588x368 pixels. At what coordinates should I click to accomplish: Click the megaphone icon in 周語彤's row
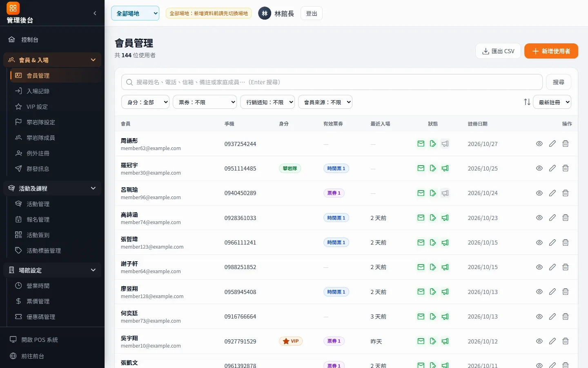tap(445, 144)
